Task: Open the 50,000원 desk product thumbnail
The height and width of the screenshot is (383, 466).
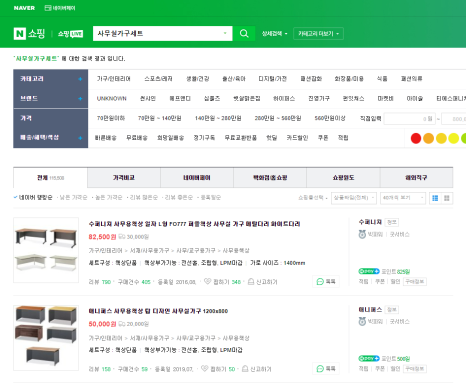Action: click(46, 338)
